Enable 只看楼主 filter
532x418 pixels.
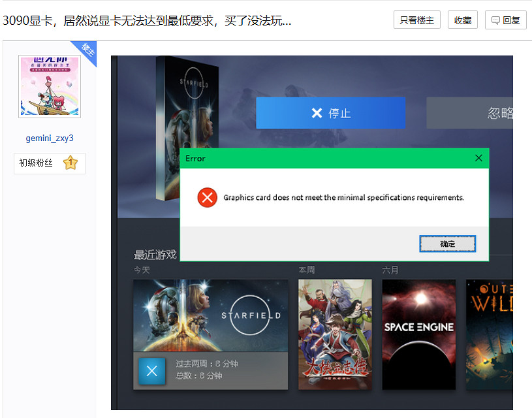(416, 20)
